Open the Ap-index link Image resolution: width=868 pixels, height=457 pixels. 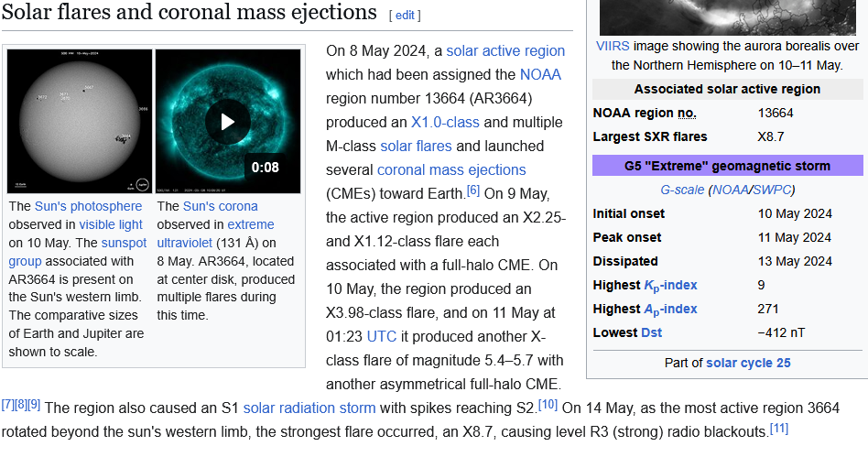pos(670,310)
